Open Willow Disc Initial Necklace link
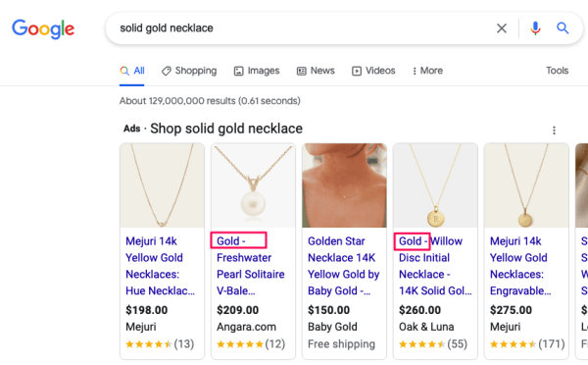Viewport: 588px width, 365px height. point(435,266)
